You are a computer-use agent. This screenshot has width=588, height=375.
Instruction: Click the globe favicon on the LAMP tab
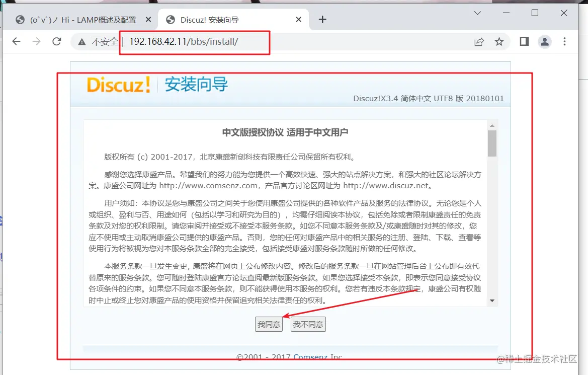(x=20, y=20)
